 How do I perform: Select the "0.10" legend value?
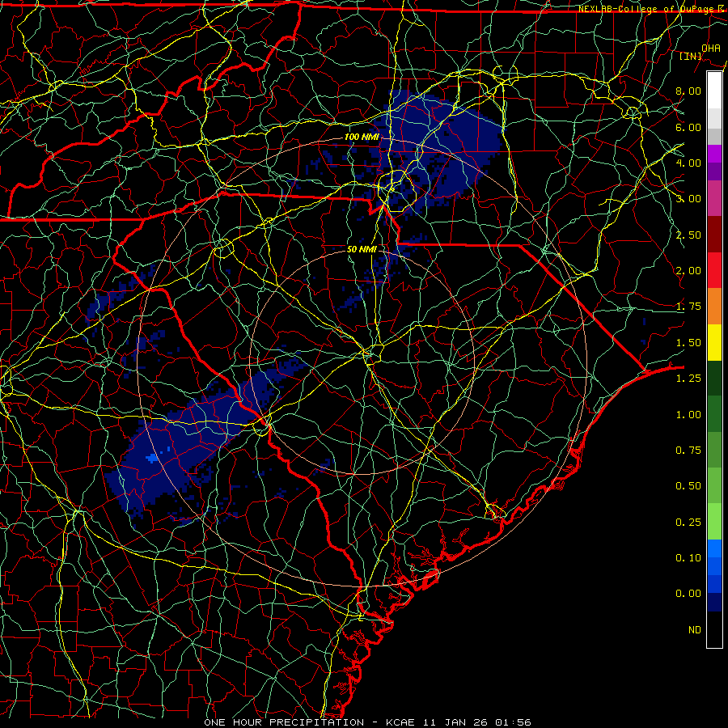[688, 558]
